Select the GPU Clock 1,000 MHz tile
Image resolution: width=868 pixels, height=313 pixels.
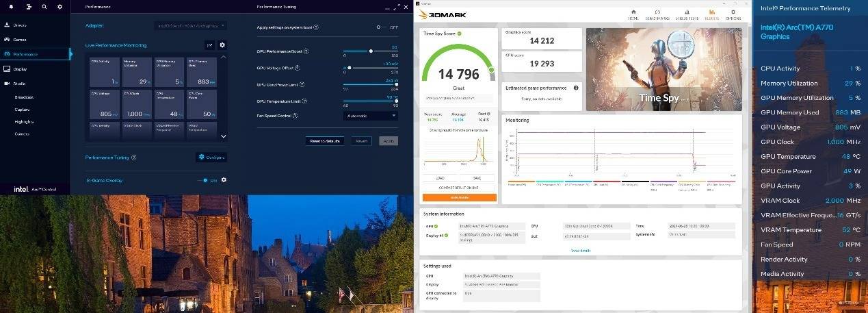[x=137, y=103]
